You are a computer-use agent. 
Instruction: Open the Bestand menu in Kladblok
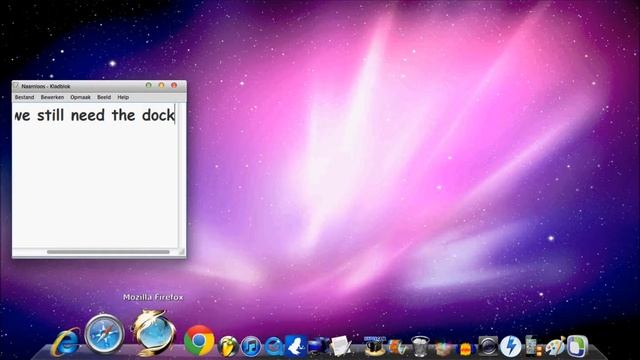click(24, 97)
